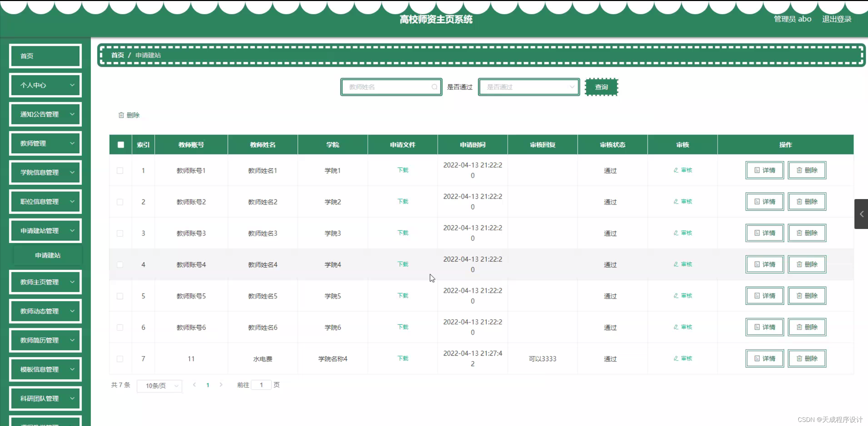Click the 管理员 abo account label
This screenshot has width=868, height=426.
point(793,19)
